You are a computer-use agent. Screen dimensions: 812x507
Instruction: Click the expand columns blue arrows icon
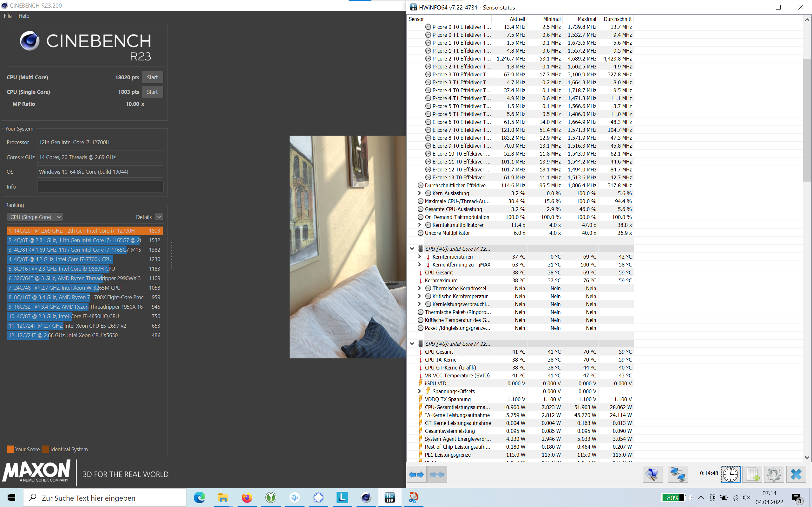(x=416, y=474)
